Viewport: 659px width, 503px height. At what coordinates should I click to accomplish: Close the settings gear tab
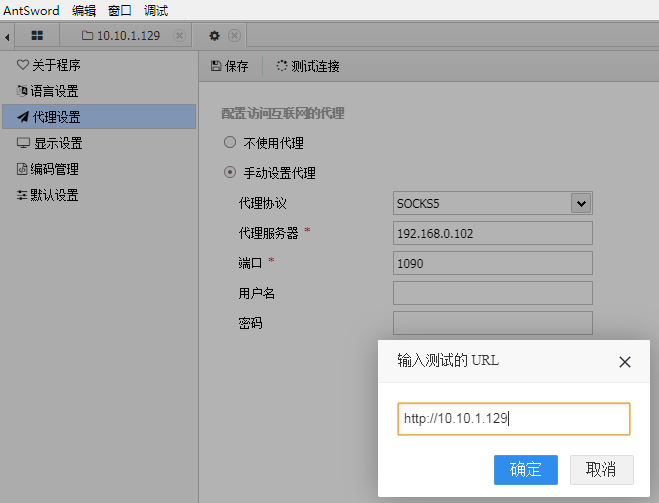234,36
